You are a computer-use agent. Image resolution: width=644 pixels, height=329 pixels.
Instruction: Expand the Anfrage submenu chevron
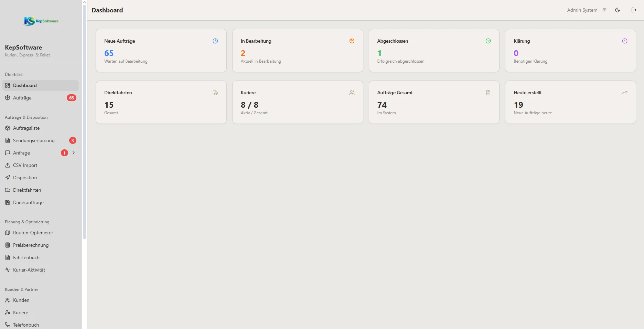(74, 153)
